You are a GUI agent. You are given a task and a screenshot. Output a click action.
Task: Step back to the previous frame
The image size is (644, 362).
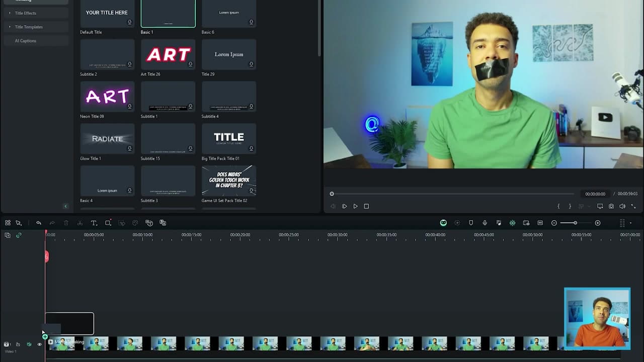pos(333,206)
